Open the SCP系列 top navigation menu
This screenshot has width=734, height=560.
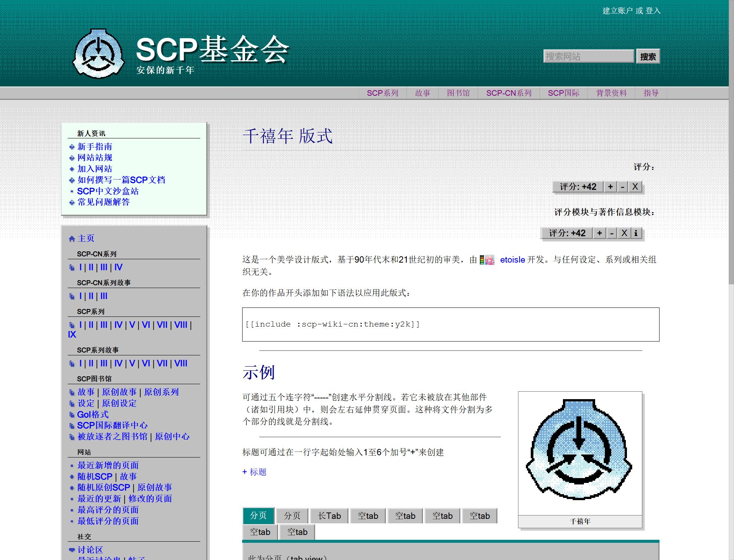point(382,93)
